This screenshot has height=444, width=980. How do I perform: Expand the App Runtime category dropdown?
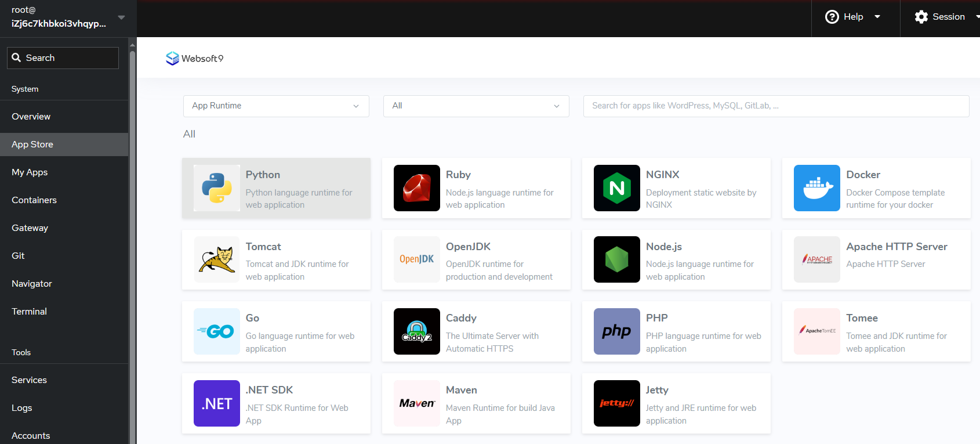click(276, 106)
